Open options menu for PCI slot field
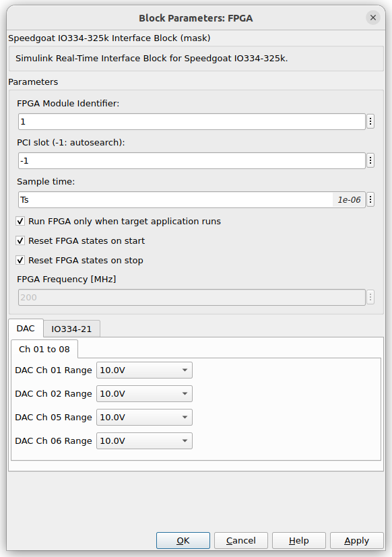Image resolution: width=392 pixels, height=557 pixels. [370, 160]
